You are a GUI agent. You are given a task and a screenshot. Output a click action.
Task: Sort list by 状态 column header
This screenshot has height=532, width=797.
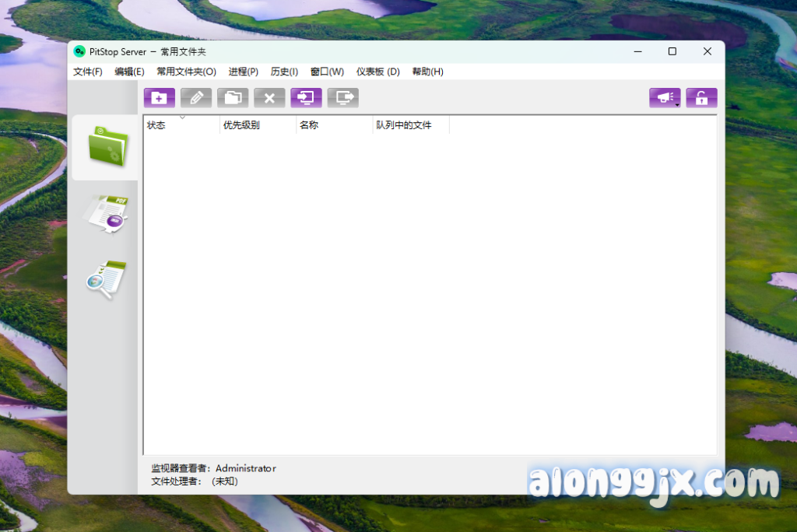pyautogui.click(x=181, y=125)
